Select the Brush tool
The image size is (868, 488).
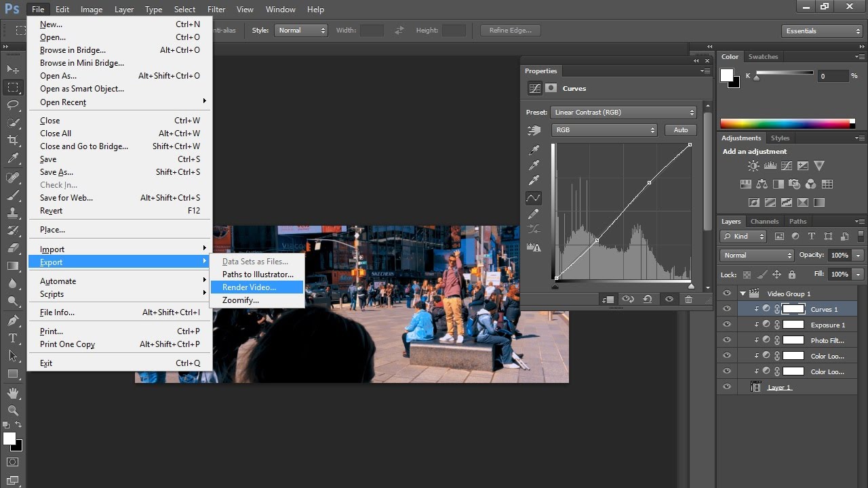pyautogui.click(x=13, y=195)
